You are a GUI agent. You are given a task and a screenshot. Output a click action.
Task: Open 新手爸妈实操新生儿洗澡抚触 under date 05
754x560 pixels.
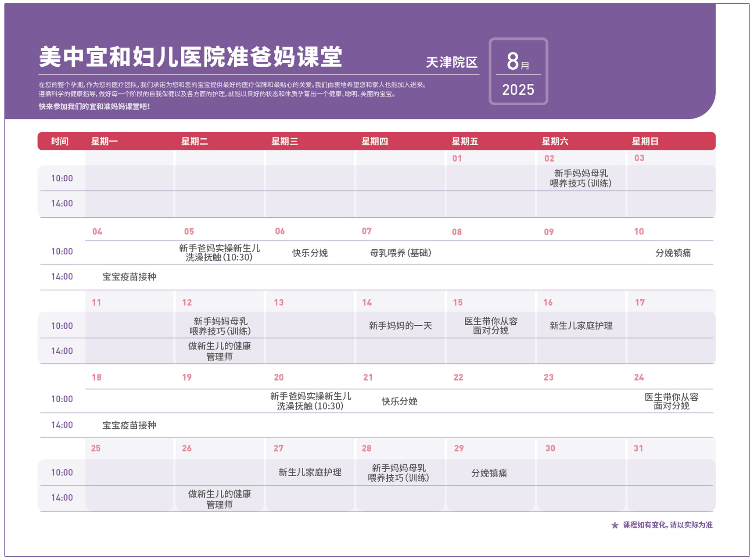point(219,253)
